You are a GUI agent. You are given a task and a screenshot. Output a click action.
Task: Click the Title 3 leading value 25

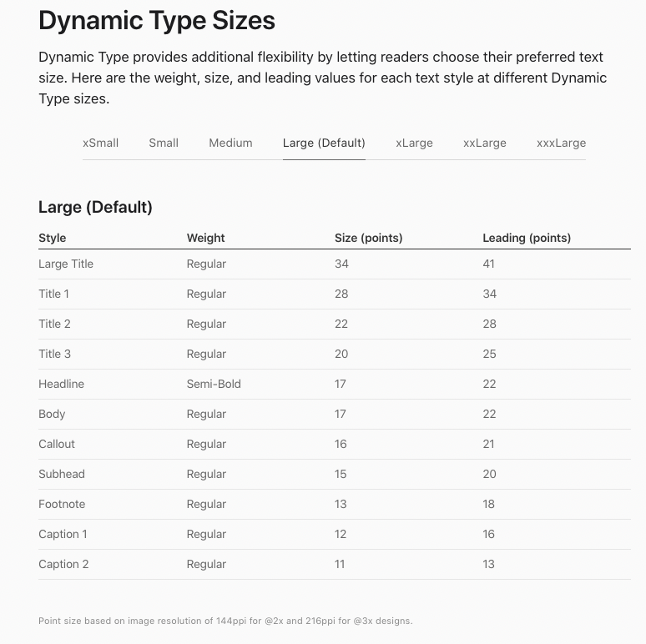pyautogui.click(x=489, y=355)
